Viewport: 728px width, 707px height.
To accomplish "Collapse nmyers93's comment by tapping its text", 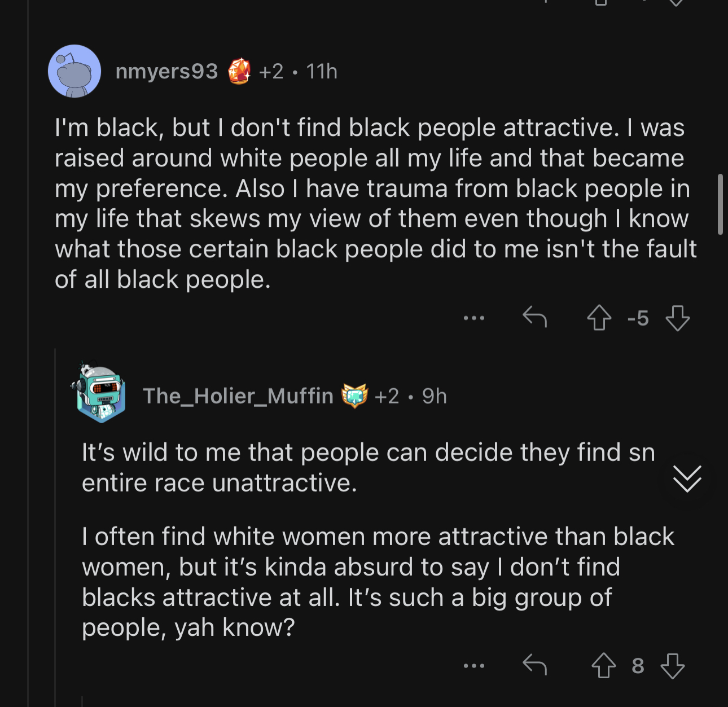I will tap(375, 204).
